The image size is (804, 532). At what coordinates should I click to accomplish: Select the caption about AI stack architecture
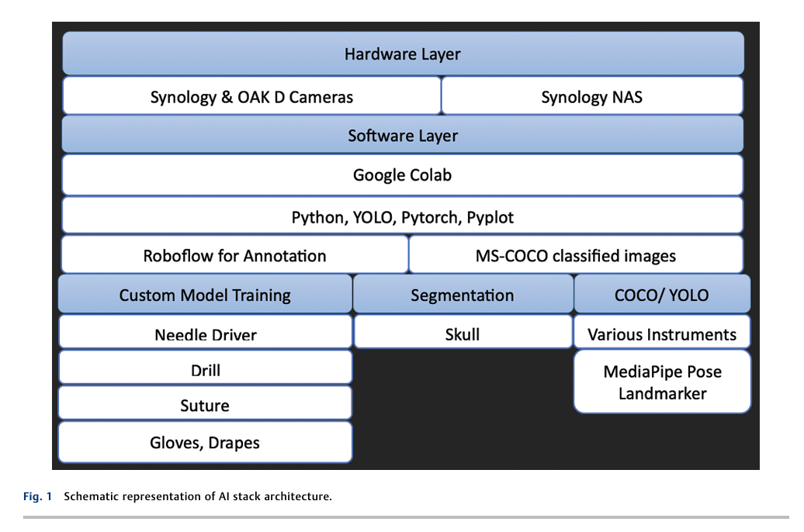pyautogui.click(x=198, y=496)
